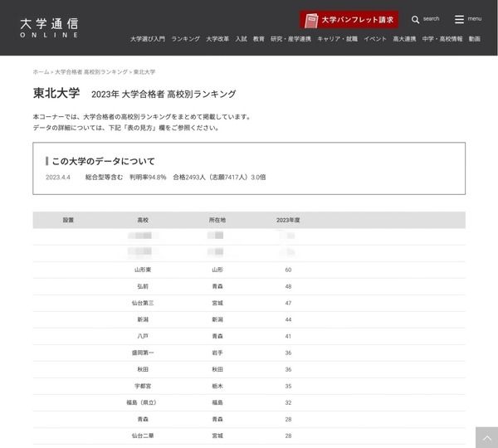498x448 pixels.
Task: Click value 32 in 福島(県立) row
Action: pyautogui.click(x=288, y=402)
